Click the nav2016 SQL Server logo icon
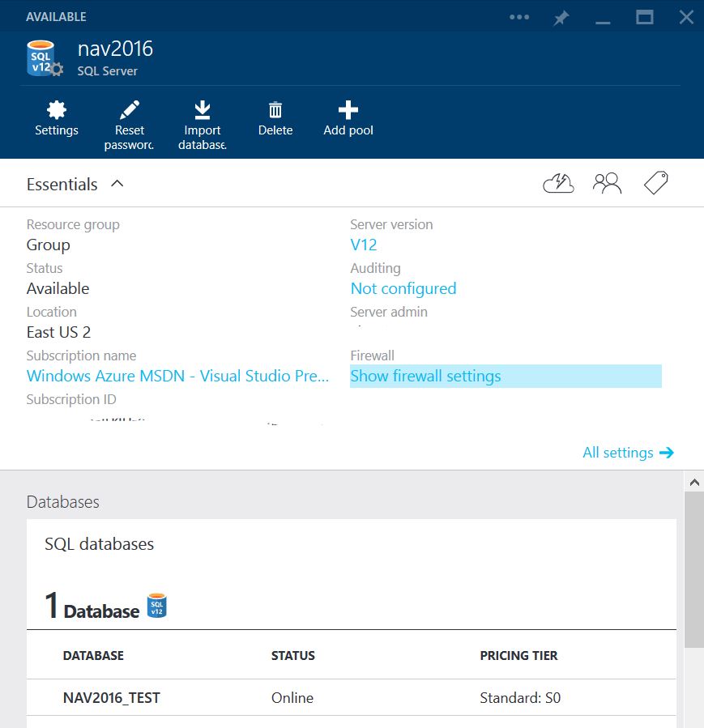 point(45,58)
